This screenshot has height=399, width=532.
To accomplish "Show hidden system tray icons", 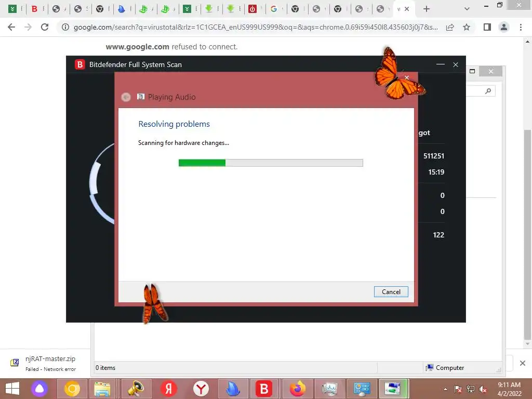I will 445,389.
